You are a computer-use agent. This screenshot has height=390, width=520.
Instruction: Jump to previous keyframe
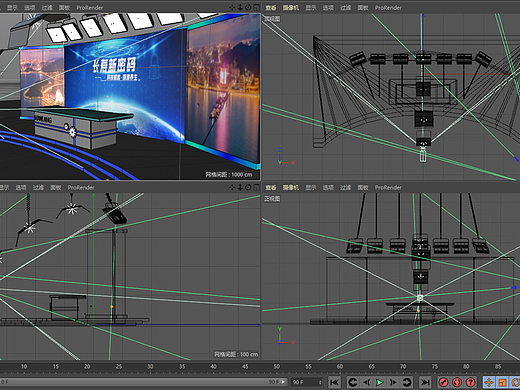353,382
